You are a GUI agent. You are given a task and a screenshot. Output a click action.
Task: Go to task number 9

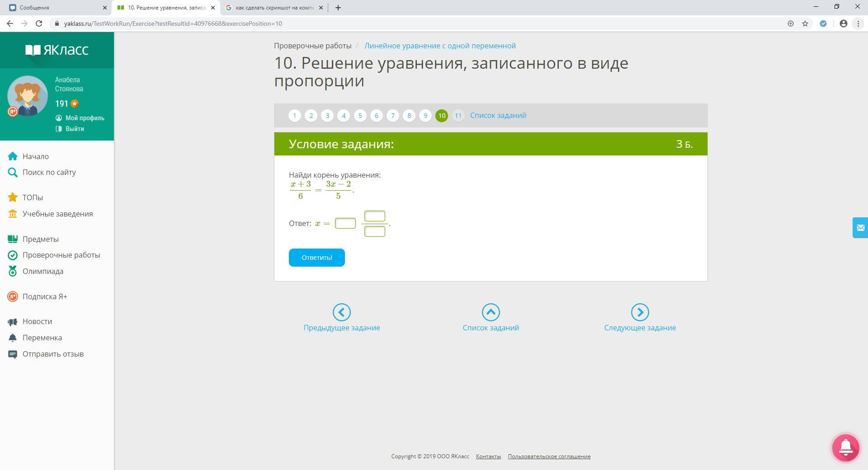coord(425,116)
